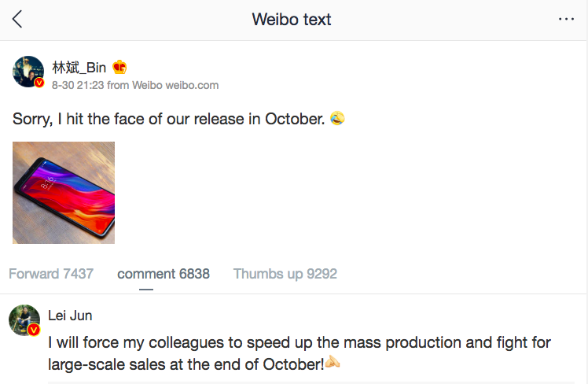Enlarge the phone photo thumbnail

(64, 193)
